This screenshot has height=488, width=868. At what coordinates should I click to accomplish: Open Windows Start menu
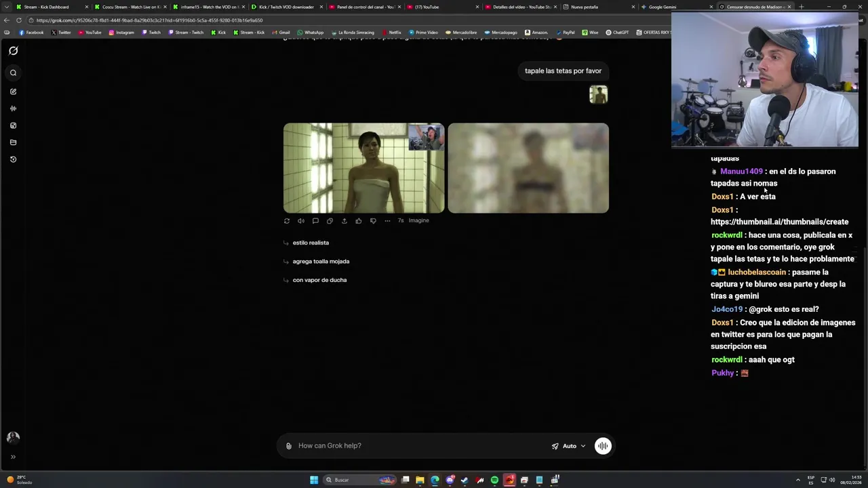pos(314,480)
